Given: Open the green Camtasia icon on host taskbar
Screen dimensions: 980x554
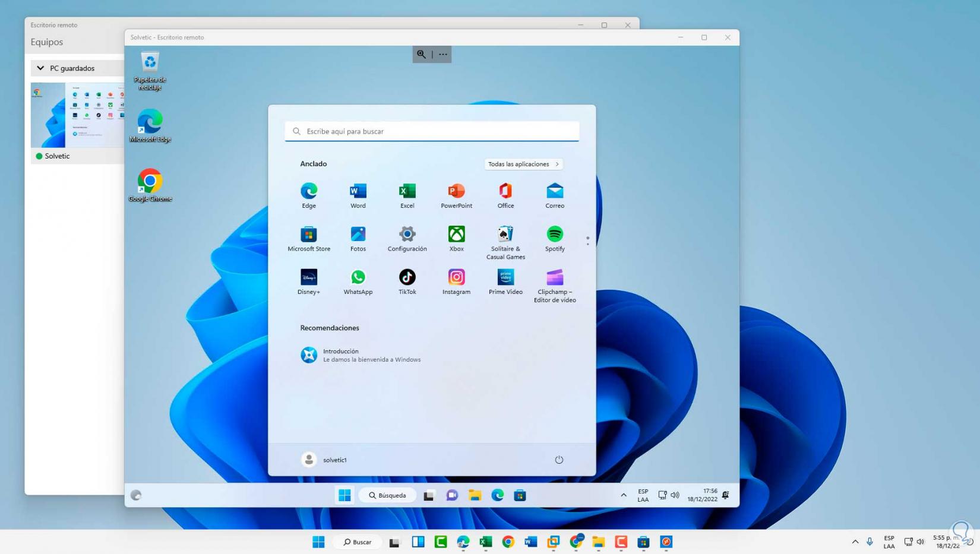Looking at the screenshot, I should coord(441,542).
